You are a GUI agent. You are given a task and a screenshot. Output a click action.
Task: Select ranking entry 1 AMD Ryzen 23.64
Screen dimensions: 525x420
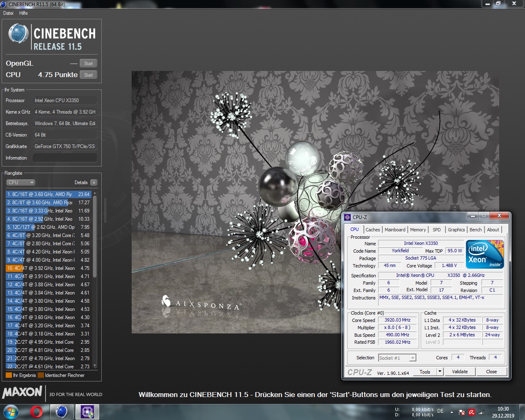point(49,194)
